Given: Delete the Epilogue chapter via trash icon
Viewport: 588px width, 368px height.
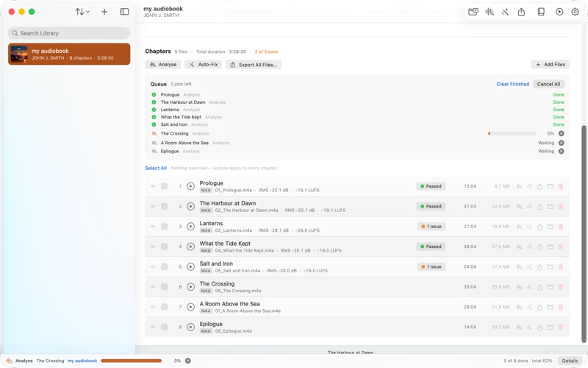Looking at the screenshot, I should (561, 327).
